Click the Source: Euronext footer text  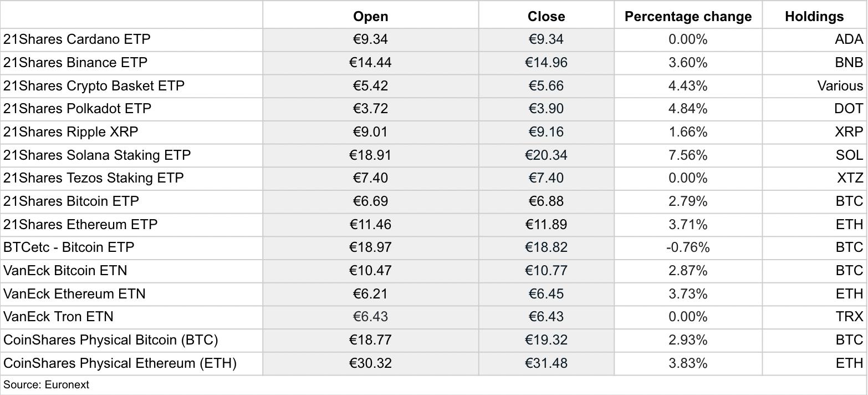[46, 384]
